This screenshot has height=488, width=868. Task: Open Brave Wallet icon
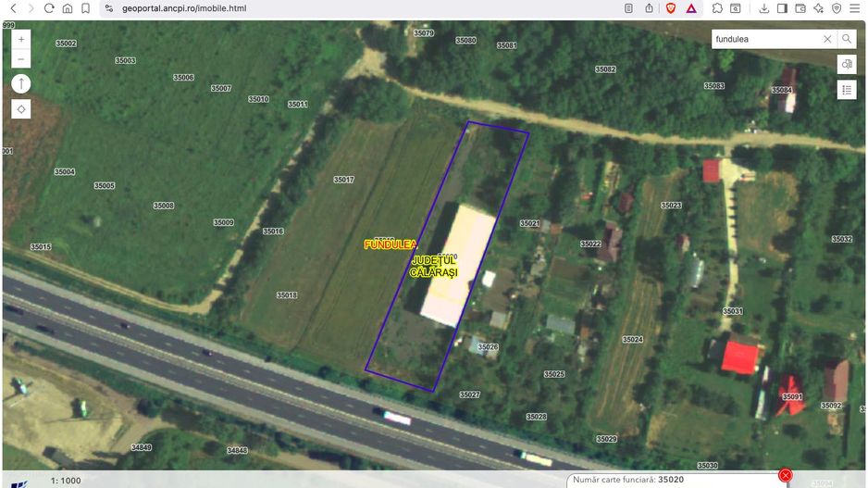click(x=800, y=8)
